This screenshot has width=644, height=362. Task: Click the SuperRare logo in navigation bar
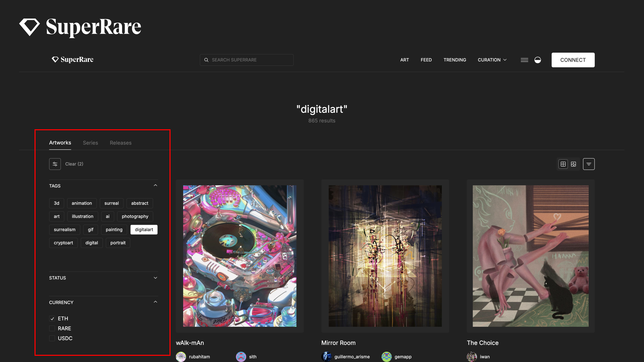coord(72,60)
